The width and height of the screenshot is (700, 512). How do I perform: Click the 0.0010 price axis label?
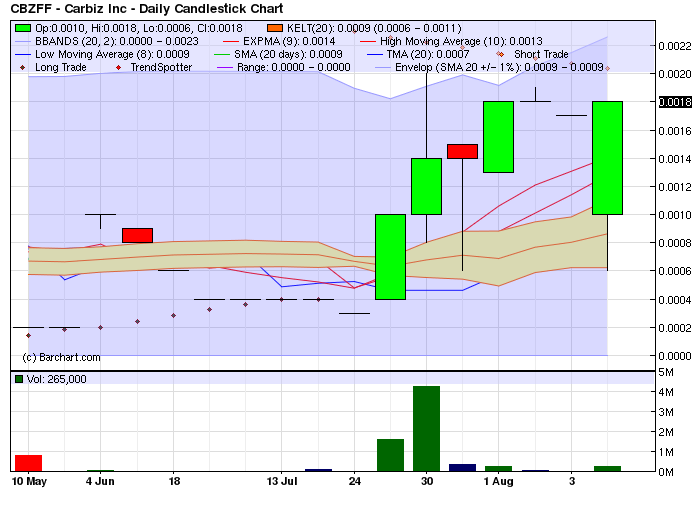pyautogui.click(x=675, y=215)
